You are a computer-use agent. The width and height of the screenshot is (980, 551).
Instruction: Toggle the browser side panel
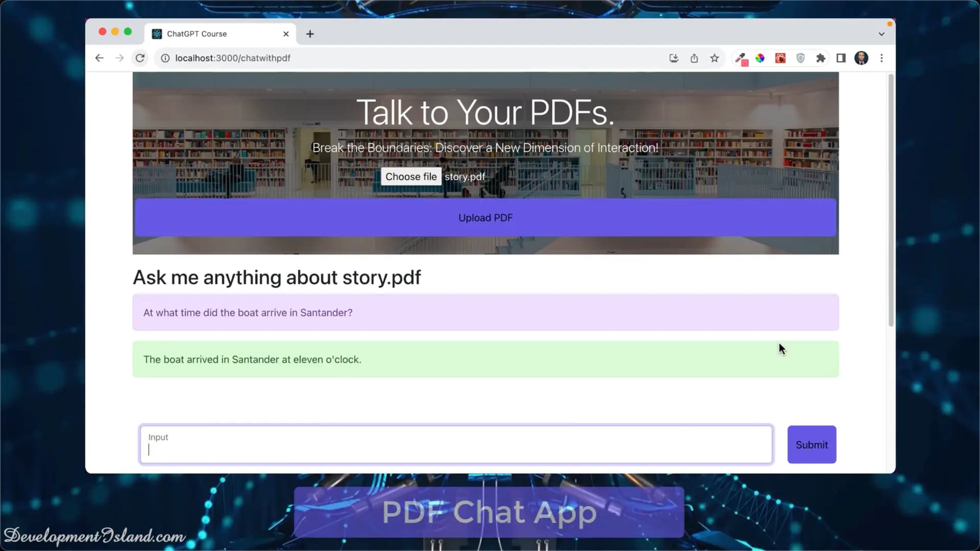pos(840,58)
